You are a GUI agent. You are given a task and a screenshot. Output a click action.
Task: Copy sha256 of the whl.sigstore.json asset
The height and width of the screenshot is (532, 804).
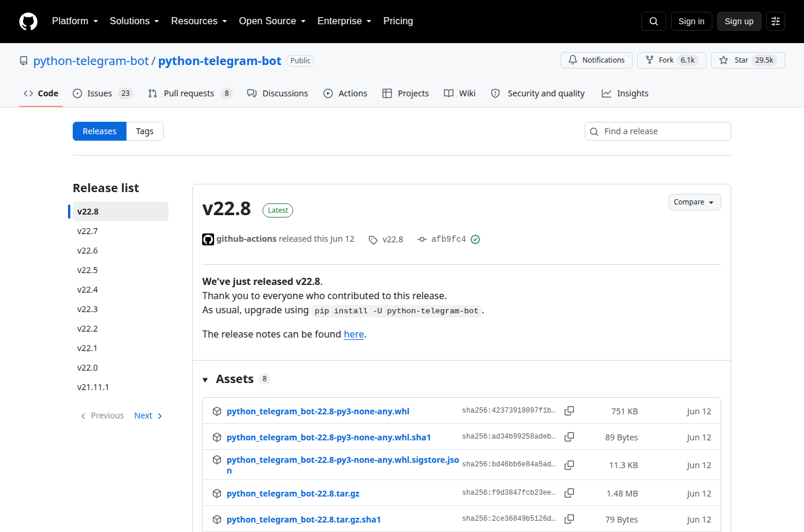pos(569,465)
